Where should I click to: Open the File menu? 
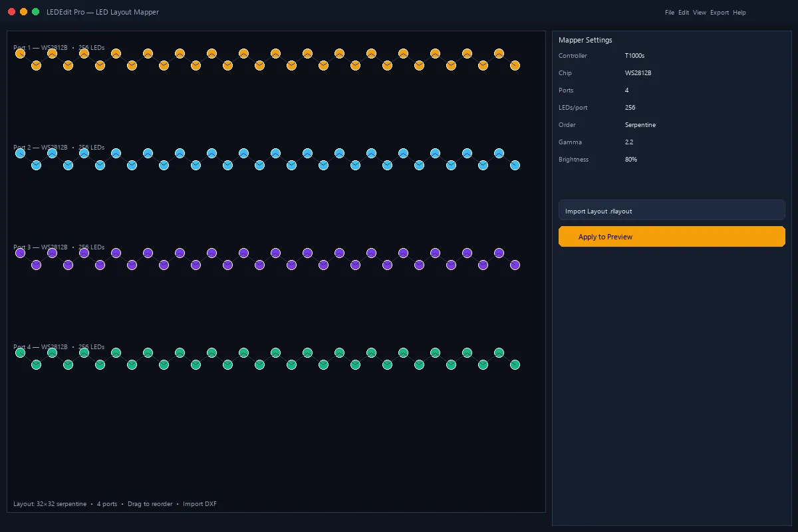[670, 13]
